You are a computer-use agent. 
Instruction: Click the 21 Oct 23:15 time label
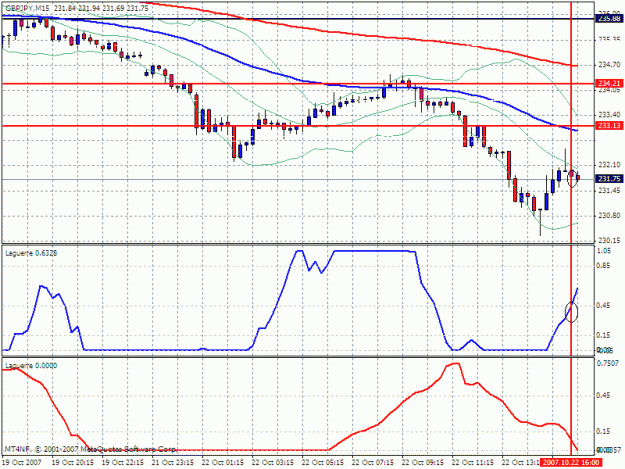click(173, 463)
